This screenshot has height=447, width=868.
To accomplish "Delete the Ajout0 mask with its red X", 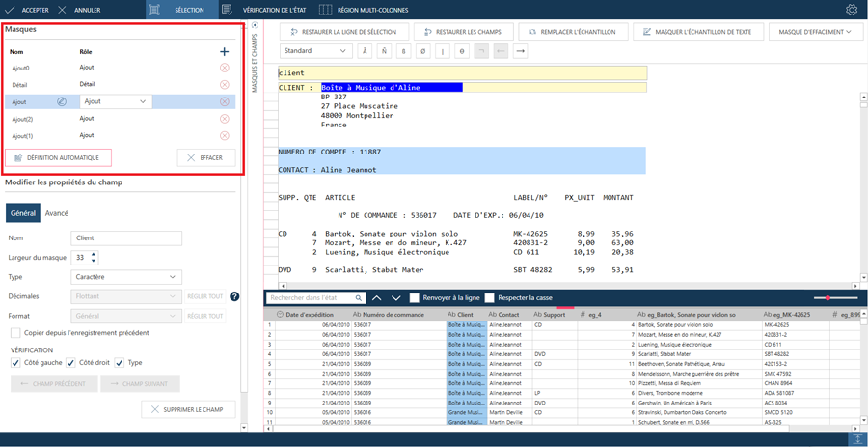I will (224, 68).
